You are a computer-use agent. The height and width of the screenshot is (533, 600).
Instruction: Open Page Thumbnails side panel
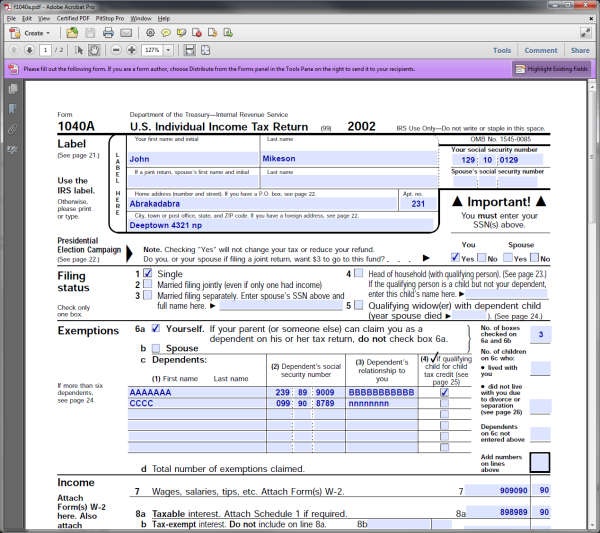pos(13,89)
